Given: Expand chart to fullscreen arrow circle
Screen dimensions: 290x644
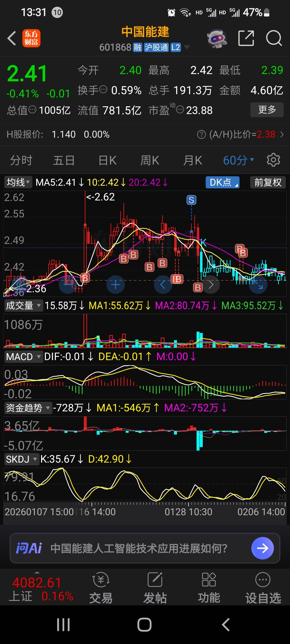Looking at the screenshot, I should point(258,284).
